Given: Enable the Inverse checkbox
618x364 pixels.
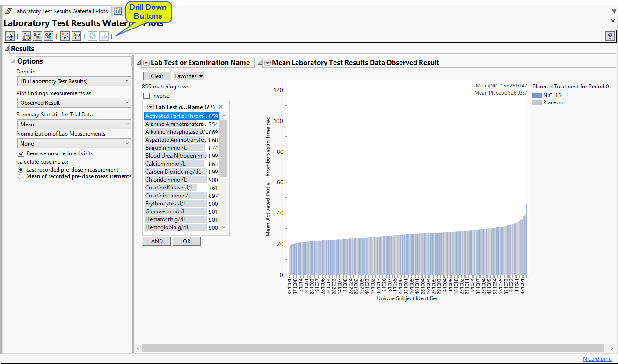Looking at the screenshot, I should pos(146,96).
